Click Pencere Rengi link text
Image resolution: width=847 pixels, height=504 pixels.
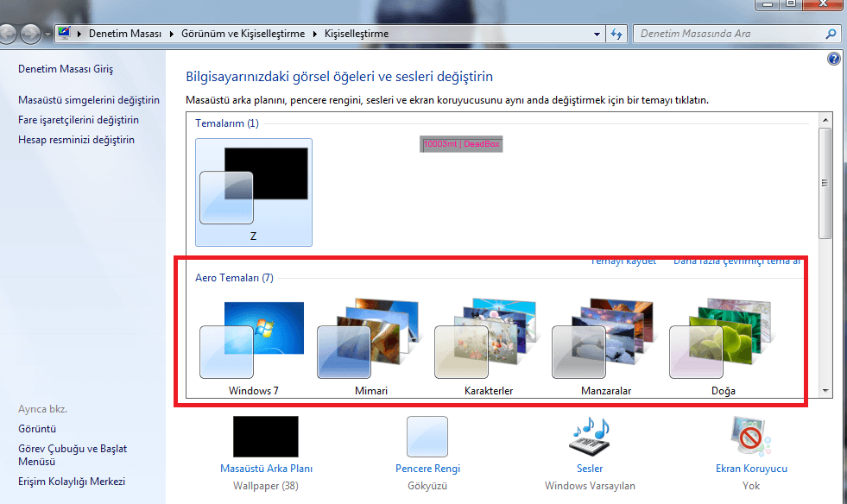tap(428, 469)
